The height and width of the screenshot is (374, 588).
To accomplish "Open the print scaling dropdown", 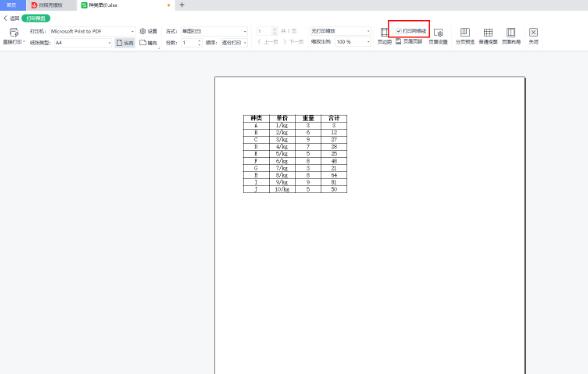I will click(x=340, y=31).
